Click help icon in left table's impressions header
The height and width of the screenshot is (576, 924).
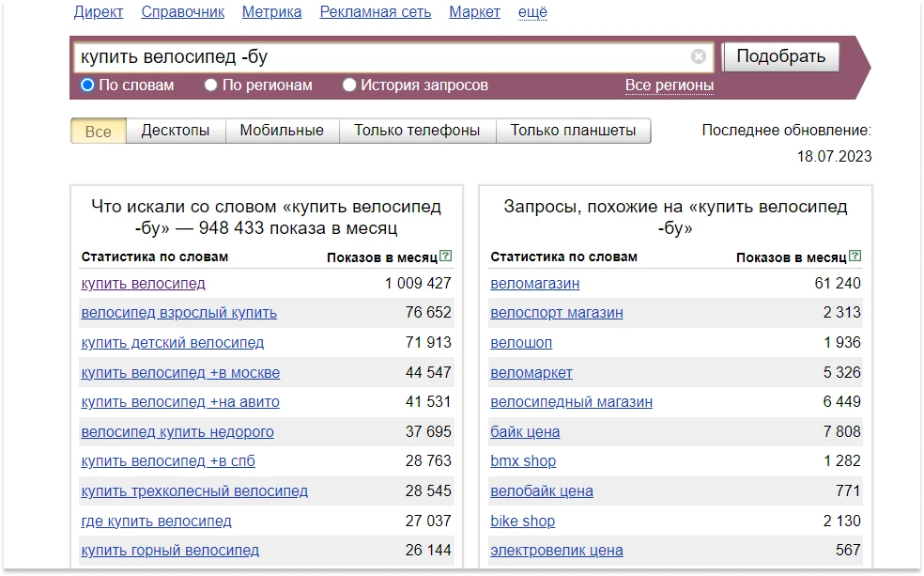(x=446, y=257)
